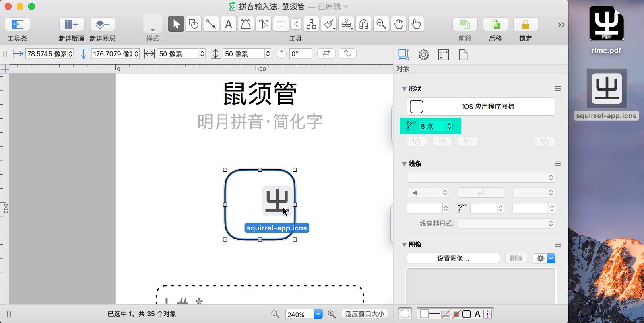Select the Shape drawing tool
This screenshot has height=323, width=644.
pos(194,24)
